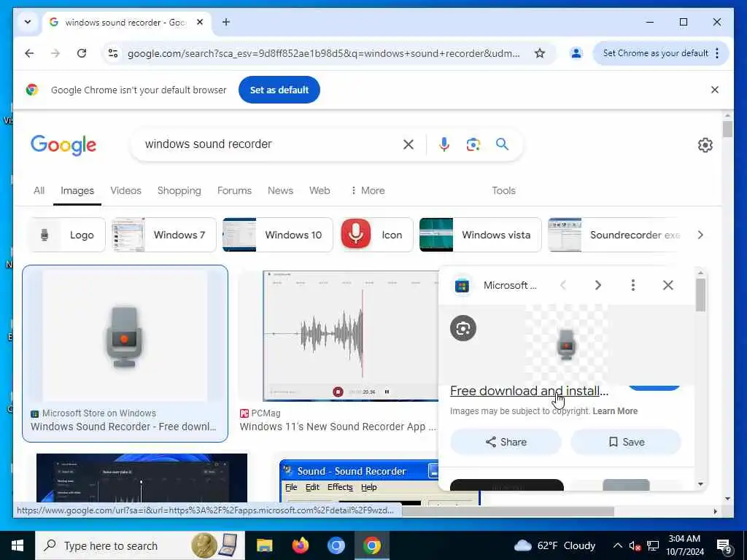Close the 'windows sound recorder' tab

[200, 22]
